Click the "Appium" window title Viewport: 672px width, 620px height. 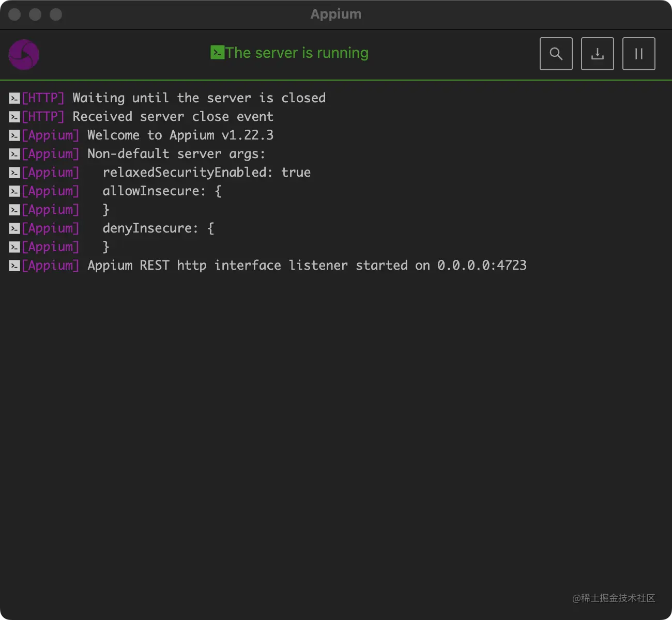click(336, 14)
